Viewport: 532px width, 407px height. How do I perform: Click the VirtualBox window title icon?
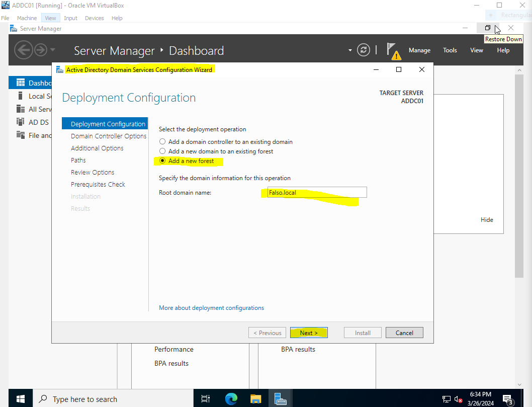(x=6, y=5)
